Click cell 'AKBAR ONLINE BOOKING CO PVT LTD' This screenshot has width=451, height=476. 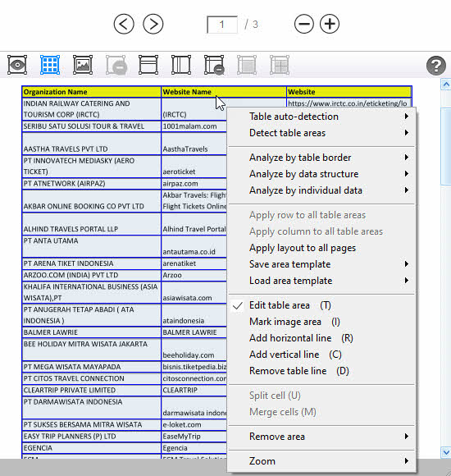pos(91,201)
